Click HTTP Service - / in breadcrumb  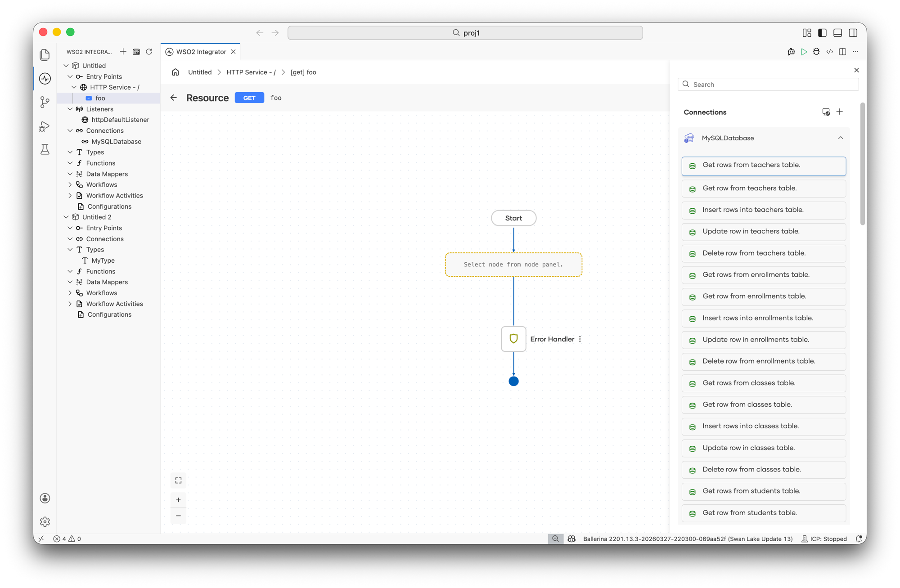pos(251,72)
